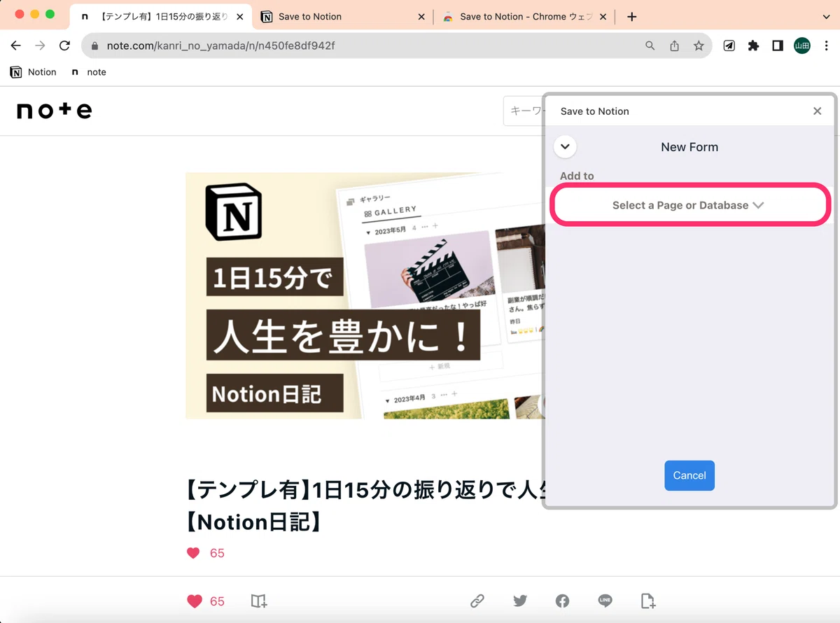Click the heart icon under the article title
The width and height of the screenshot is (840, 623).
(193, 553)
